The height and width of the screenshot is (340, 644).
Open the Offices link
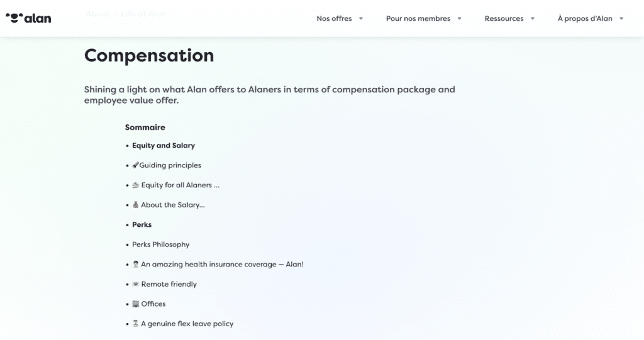(153, 304)
